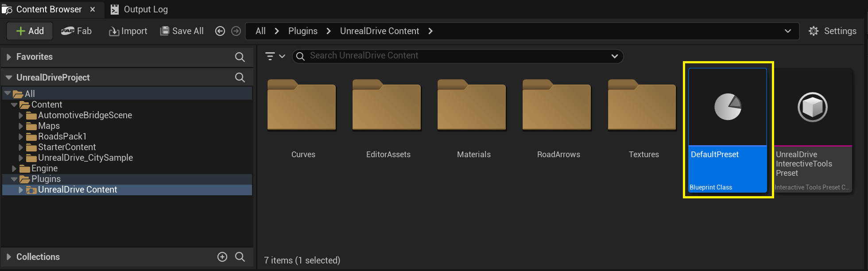The height and width of the screenshot is (271, 868).
Task: Expand the path history dropdown
Action: tap(788, 31)
